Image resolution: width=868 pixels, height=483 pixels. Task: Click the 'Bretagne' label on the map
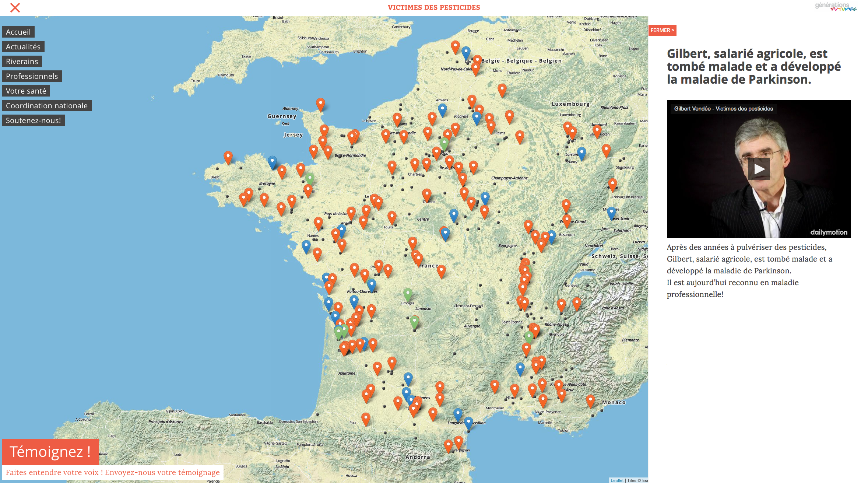coord(267,183)
